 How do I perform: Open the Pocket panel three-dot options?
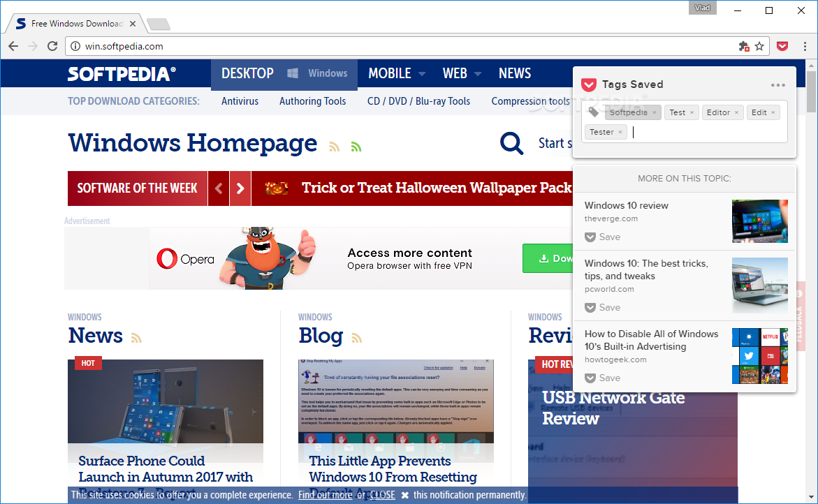(777, 85)
